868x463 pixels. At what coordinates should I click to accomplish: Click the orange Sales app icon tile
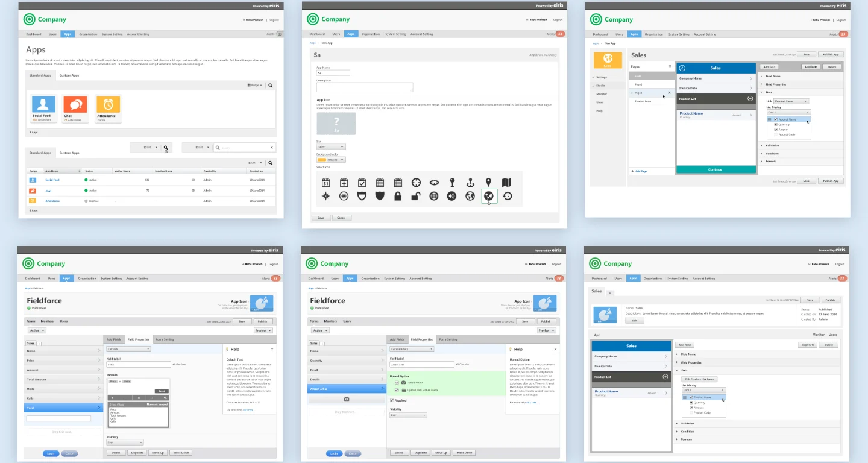click(x=608, y=60)
